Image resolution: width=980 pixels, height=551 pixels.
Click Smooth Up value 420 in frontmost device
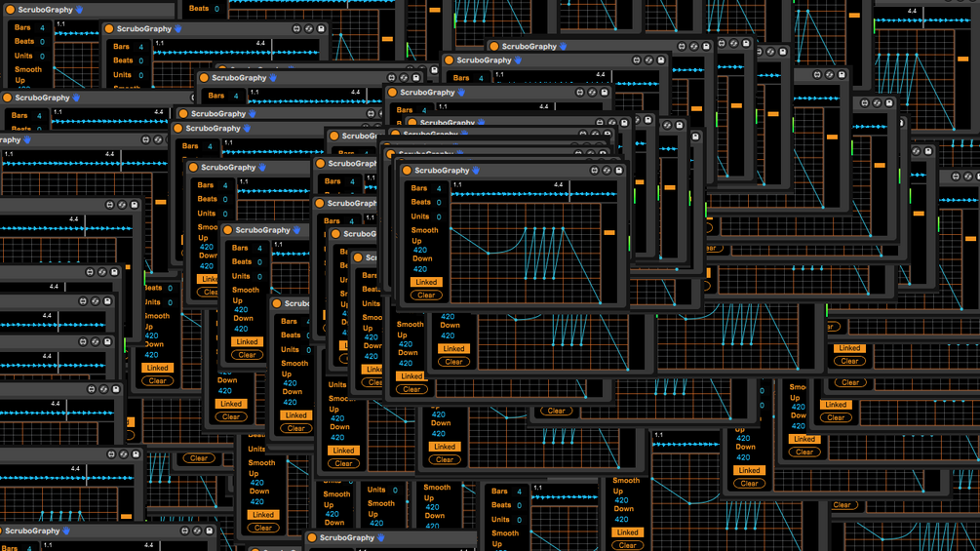pos(420,250)
